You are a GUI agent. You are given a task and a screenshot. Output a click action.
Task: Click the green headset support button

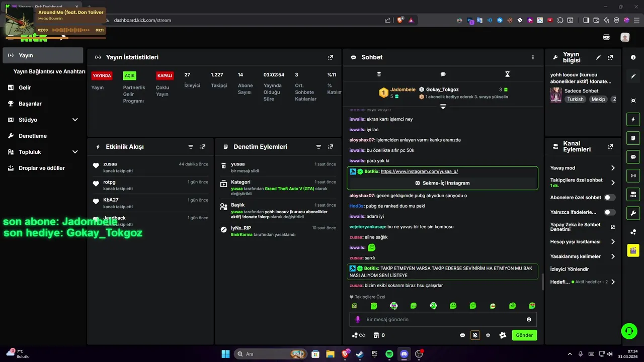click(x=629, y=331)
